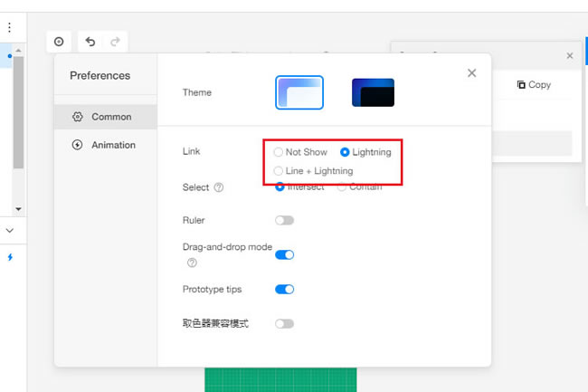Click the scroll up arrow in left panel
The width and height of the screenshot is (588, 392).
click(x=18, y=51)
